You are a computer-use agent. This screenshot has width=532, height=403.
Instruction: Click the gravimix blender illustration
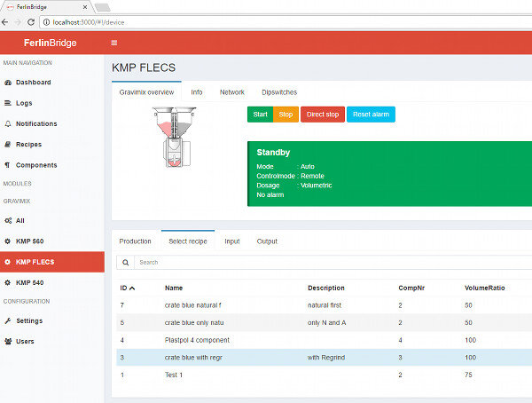174,137
